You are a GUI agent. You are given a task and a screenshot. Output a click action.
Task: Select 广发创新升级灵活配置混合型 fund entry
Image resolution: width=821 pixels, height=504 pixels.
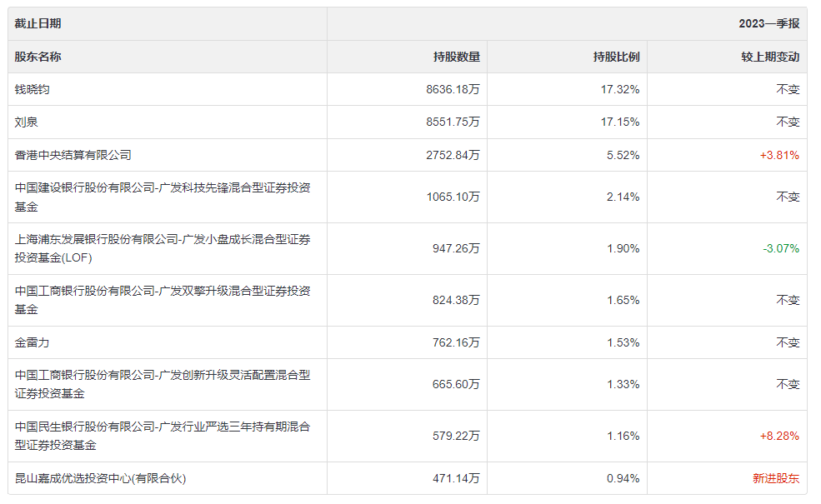point(163,384)
